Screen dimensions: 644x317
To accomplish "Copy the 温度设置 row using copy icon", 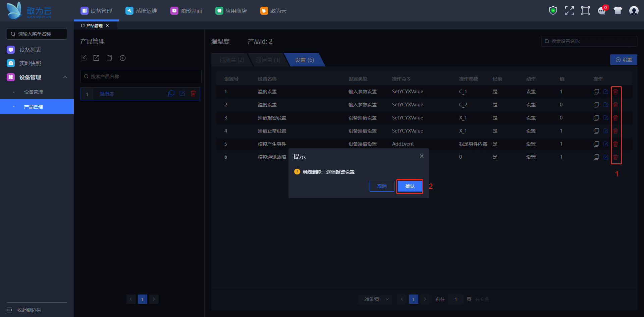I will tap(596, 92).
